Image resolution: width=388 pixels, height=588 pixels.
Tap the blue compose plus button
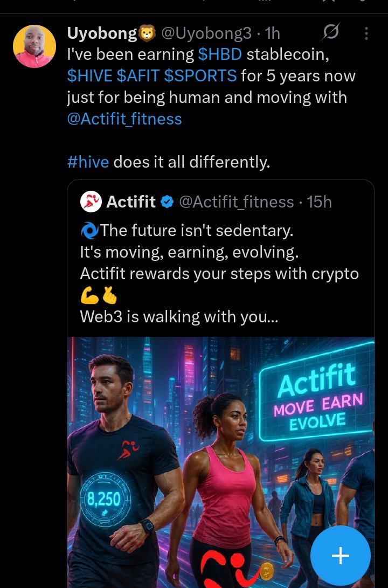341,555
